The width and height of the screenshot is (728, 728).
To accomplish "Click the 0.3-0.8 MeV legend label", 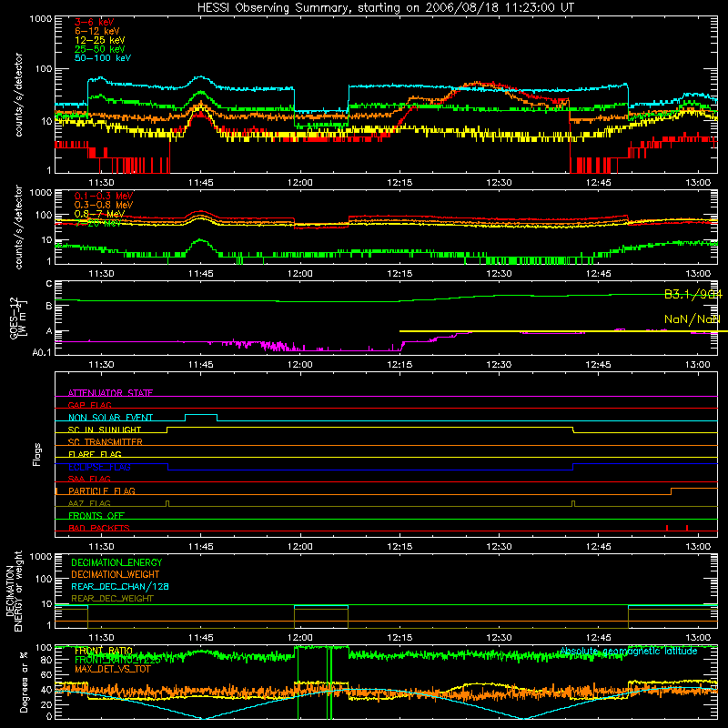I will 104,205.
